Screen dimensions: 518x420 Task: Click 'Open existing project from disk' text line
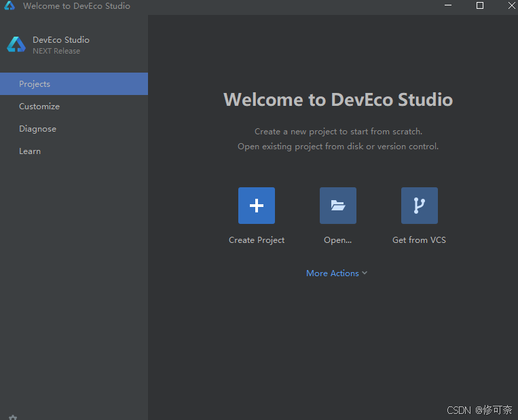(x=338, y=147)
